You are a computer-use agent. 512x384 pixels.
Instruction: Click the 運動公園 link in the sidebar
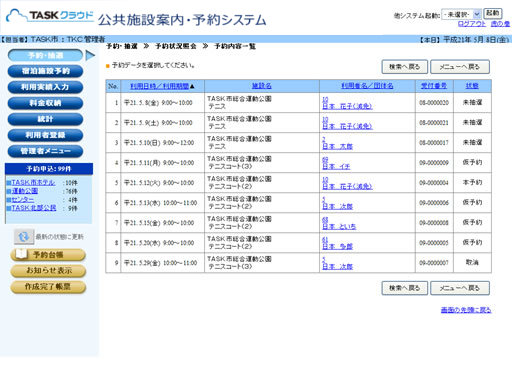coord(25,191)
